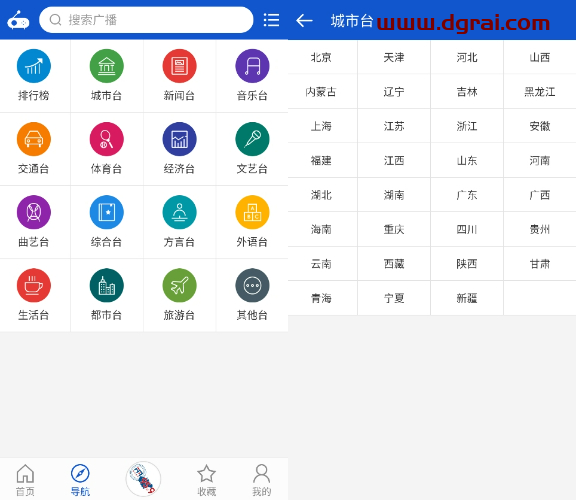576x500 pixels.
Task: Switch to the 导航 navigation tab
Action: pyautogui.click(x=80, y=480)
